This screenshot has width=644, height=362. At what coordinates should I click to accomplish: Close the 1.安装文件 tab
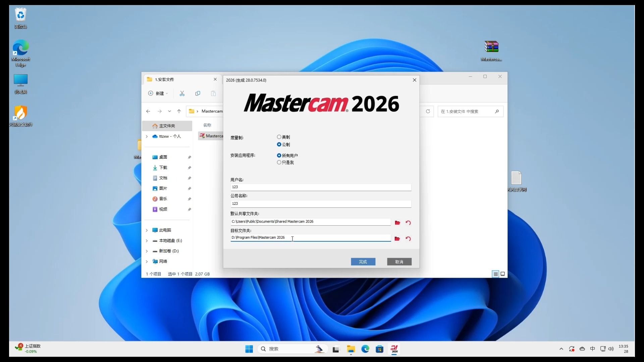point(215,79)
